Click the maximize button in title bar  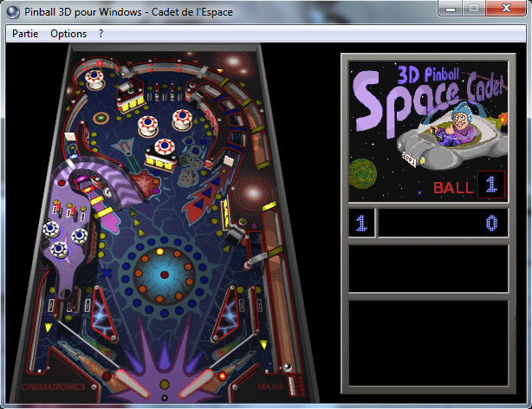click(x=474, y=9)
